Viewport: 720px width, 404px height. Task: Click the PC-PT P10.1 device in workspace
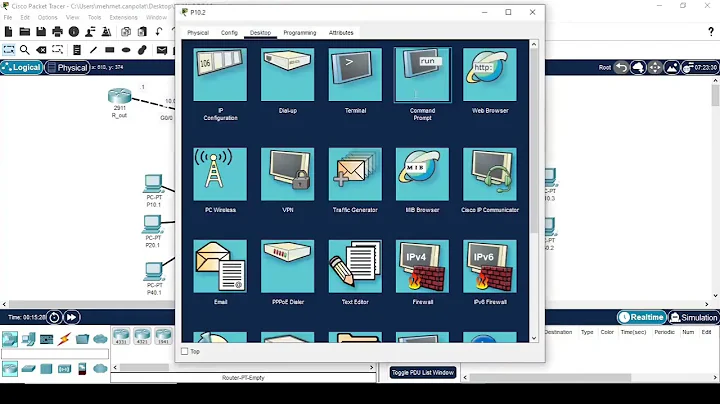[153, 183]
